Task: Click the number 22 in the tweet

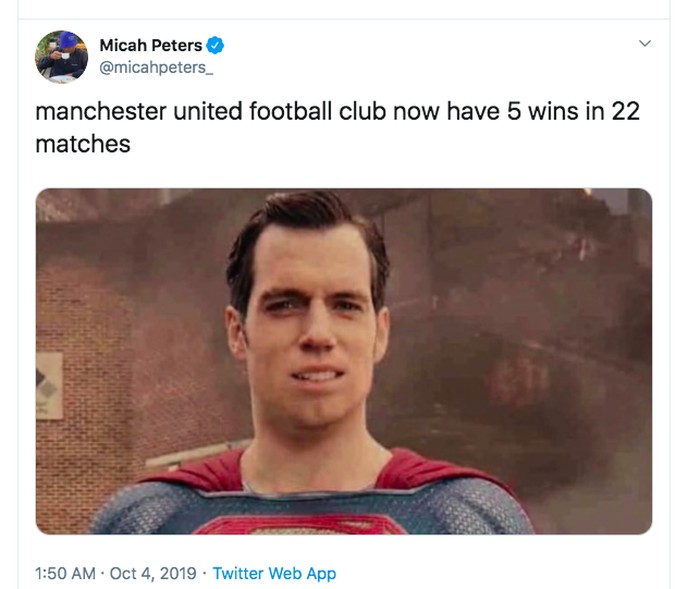Action: (625, 111)
